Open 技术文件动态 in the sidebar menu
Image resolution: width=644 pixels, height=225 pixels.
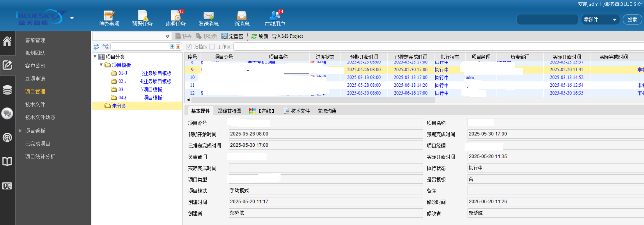tap(40, 117)
